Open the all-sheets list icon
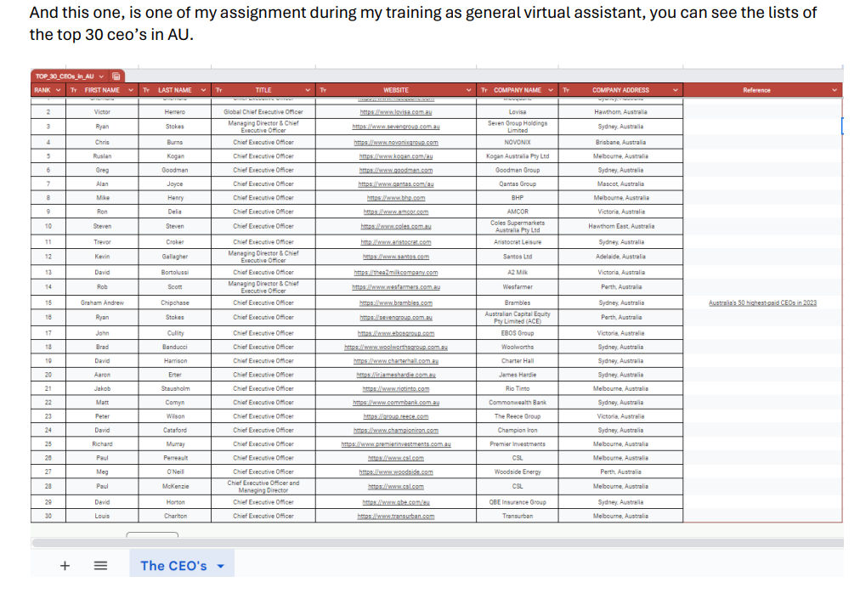This screenshot has width=860, height=616. tap(100, 566)
